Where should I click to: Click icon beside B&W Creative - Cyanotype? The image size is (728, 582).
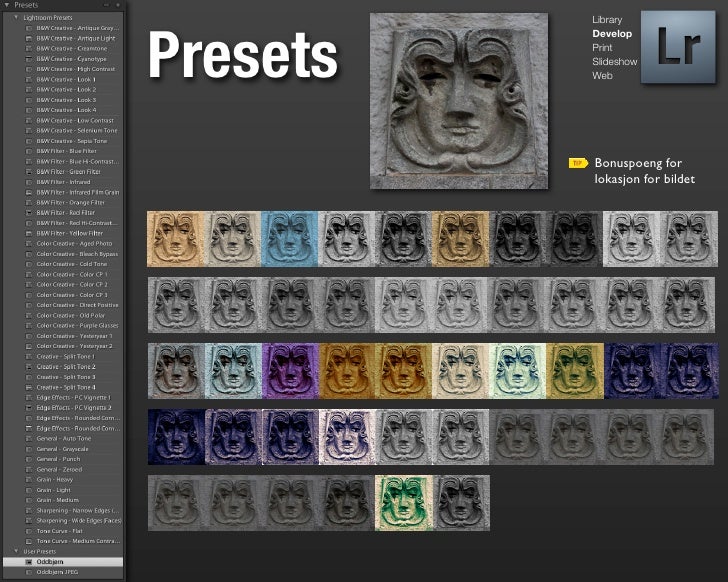(x=29, y=59)
